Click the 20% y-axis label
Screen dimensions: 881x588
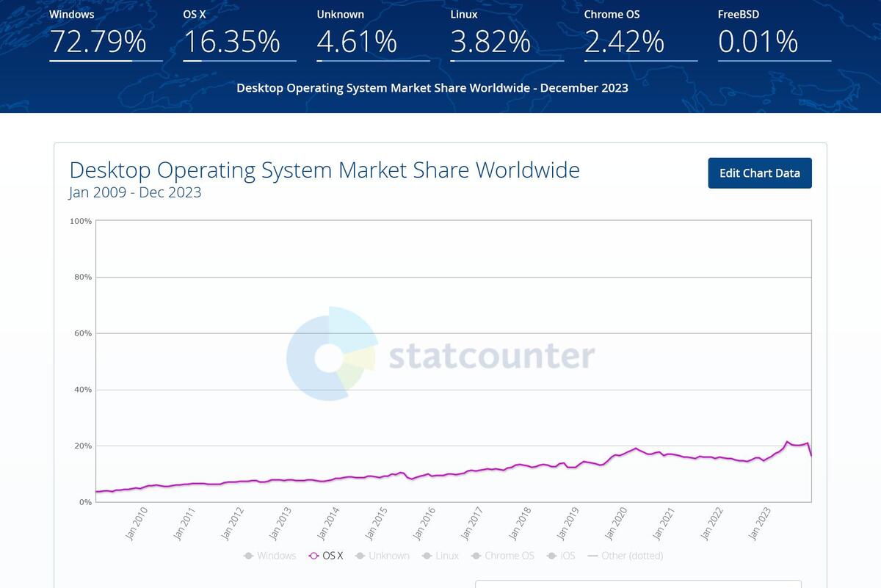coord(83,446)
